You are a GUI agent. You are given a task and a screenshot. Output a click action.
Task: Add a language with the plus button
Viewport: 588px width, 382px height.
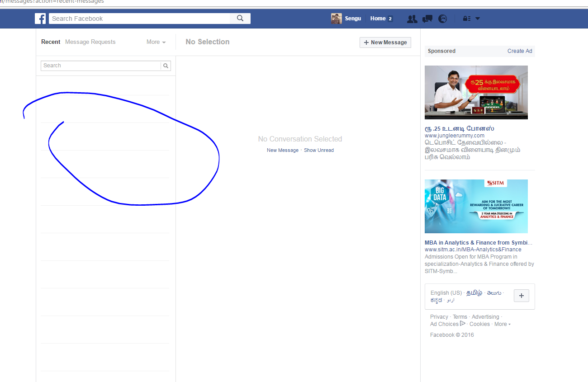(521, 296)
